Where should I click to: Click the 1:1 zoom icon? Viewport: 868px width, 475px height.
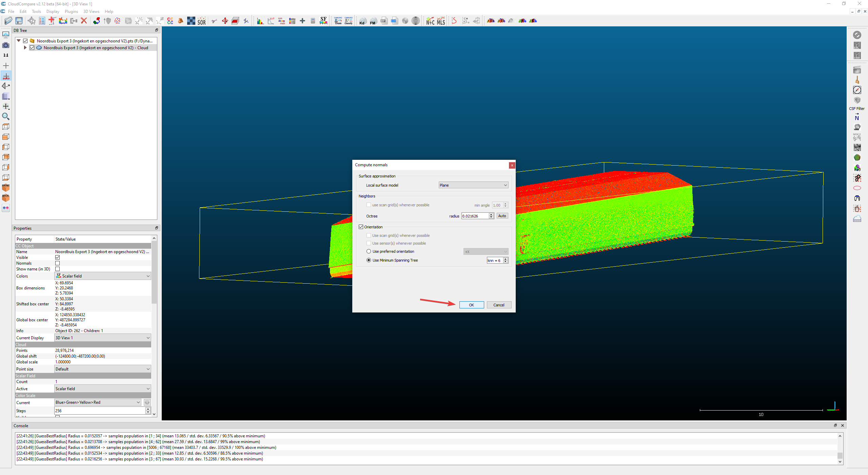click(x=6, y=55)
